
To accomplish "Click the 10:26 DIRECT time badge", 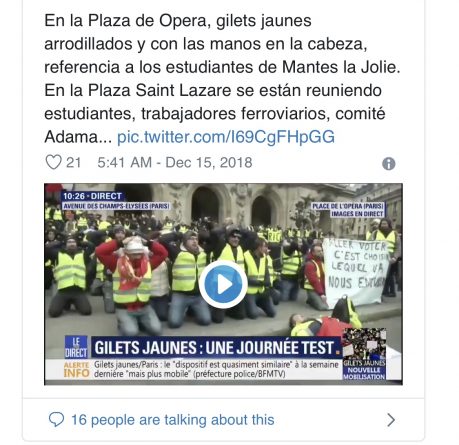I will [x=93, y=196].
